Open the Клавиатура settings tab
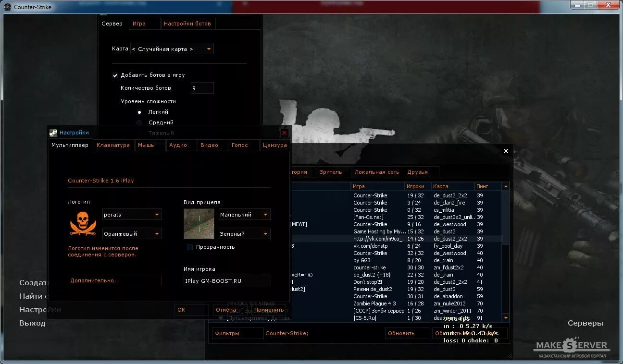This screenshot has height=364, width=623. (113, 145)
